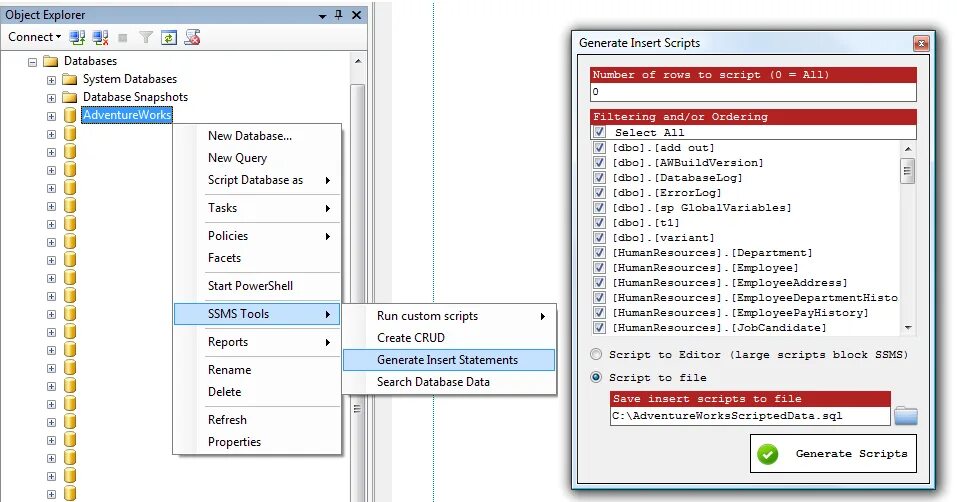Uncheck [HumanResources].[Department] checkbox
The width and height of the screenshot is (957, 502).
click(x=599, y=253)
